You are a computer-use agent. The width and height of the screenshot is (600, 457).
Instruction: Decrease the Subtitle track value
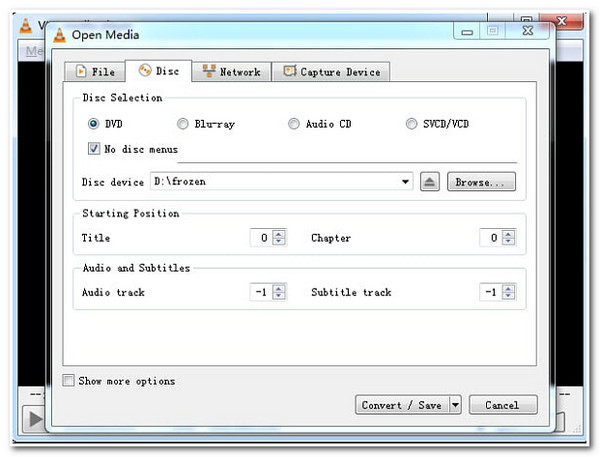[508, 296]
